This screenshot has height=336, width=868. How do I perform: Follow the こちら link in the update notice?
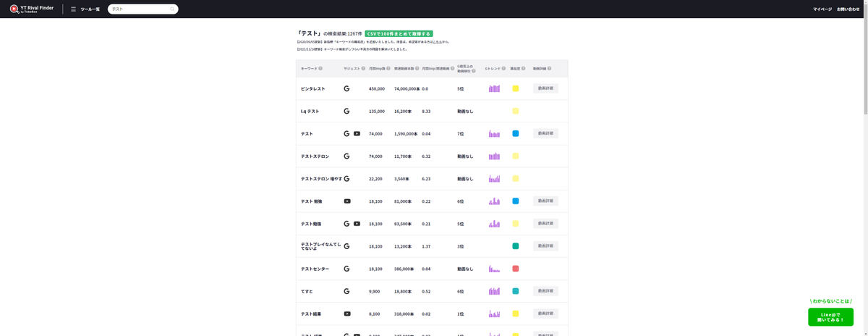(438, 42)
